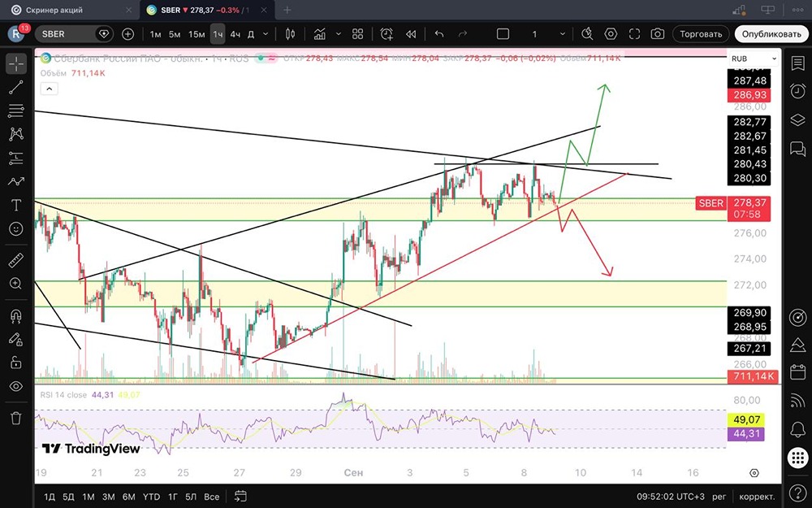Open the object tree layers icon
812x508 pixels.
pyautogui.click(x=797, y=119)
